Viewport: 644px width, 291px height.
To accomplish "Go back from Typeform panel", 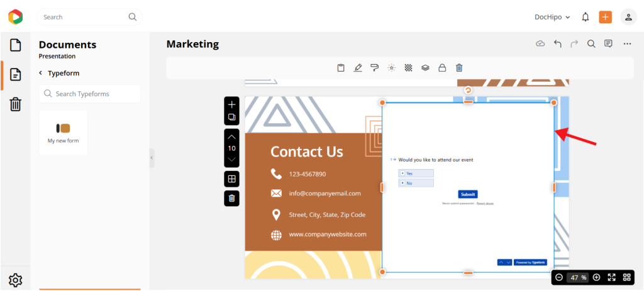I will point(41,73).
